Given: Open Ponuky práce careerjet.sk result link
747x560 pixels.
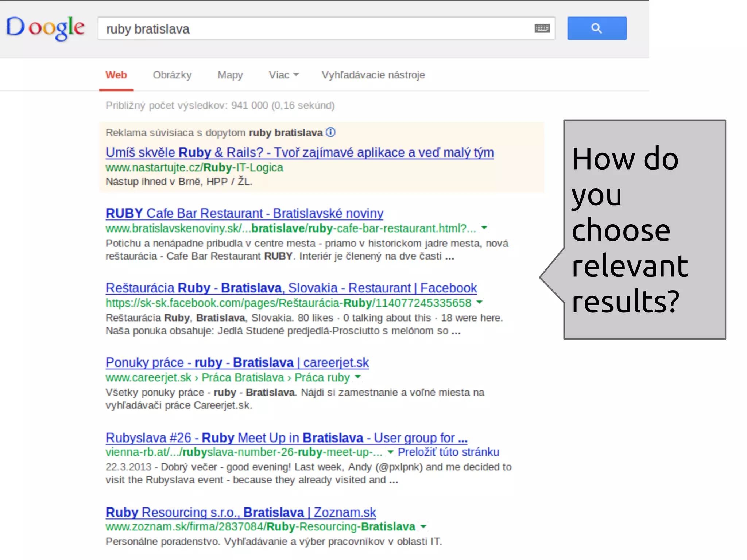Looking at the screenshot, I should 237,362.
